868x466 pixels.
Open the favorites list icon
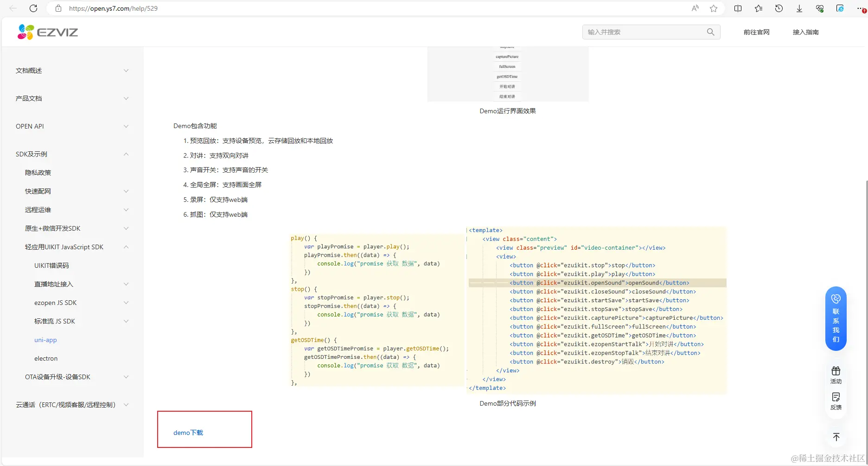point(759,8)
